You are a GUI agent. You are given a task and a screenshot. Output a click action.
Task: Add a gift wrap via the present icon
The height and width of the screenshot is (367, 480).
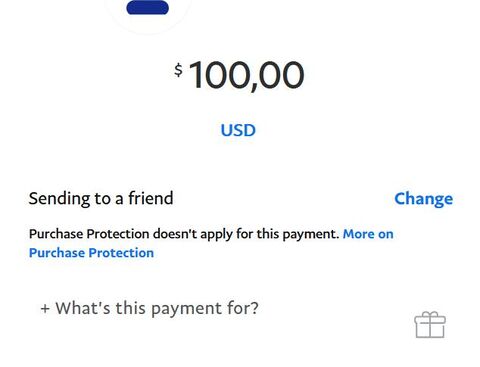tap(430, 325)
